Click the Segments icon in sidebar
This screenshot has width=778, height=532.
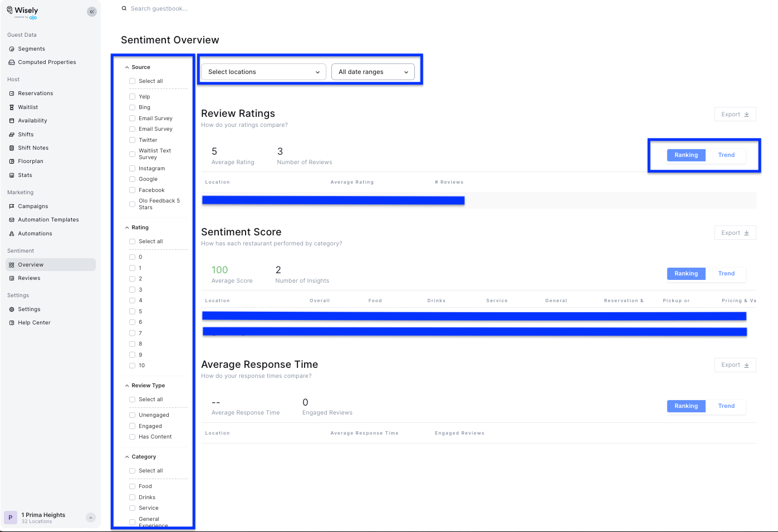pyautogui.click(x=12, y=49)
